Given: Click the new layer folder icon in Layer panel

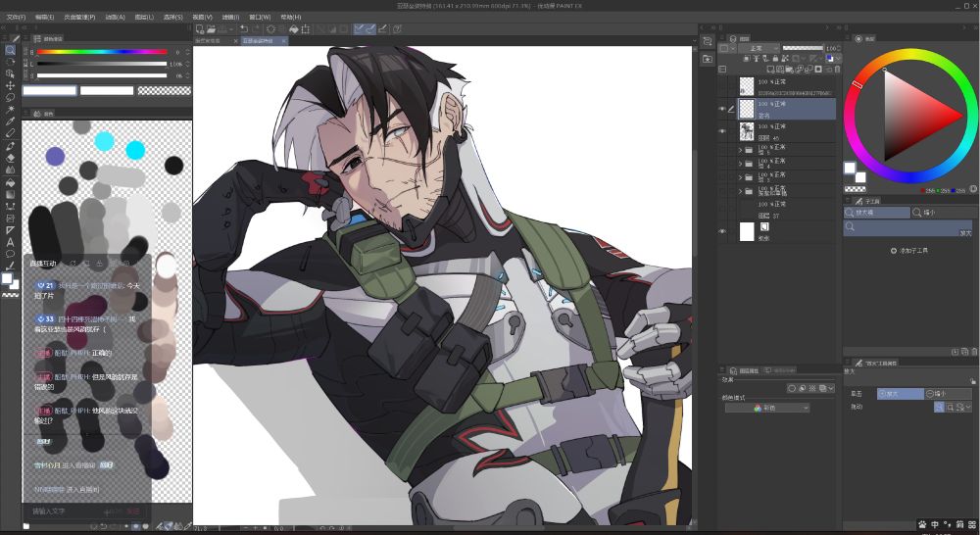Looking at the screenshot, I should click(790, 70).
